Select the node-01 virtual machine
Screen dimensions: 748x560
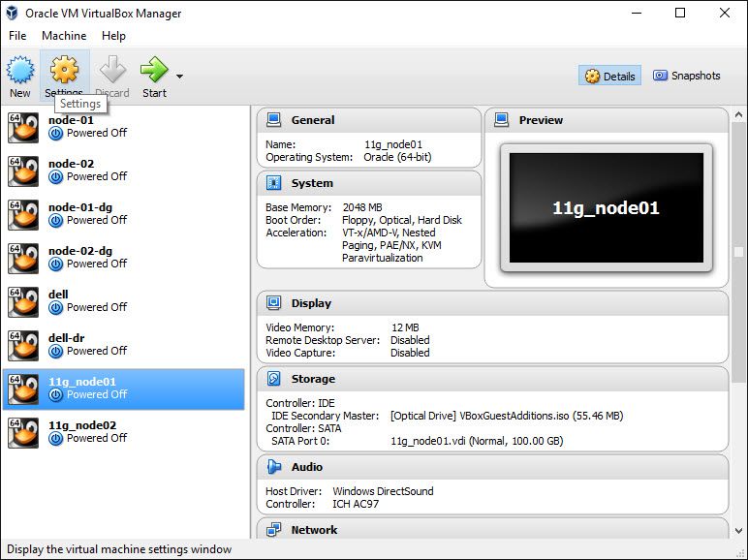pos(124,128)
